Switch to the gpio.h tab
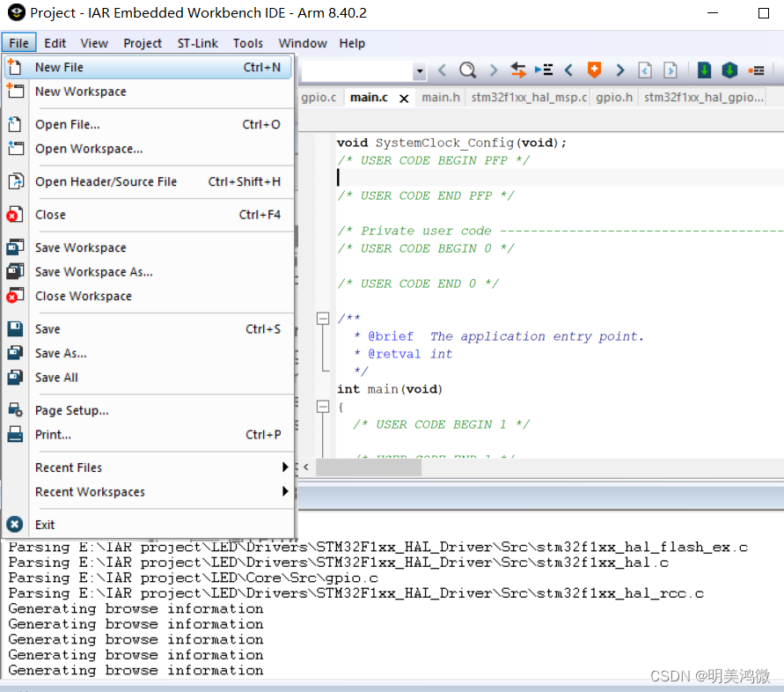The width and height of the screenshot is (784, 692). pos(614,97)
